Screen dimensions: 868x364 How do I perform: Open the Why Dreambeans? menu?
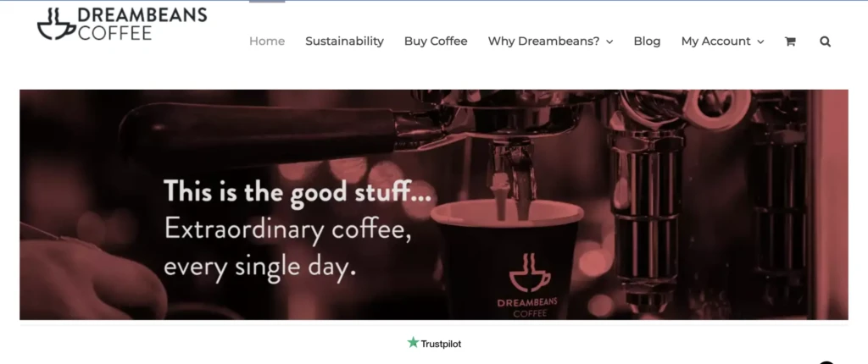(550, 41)
